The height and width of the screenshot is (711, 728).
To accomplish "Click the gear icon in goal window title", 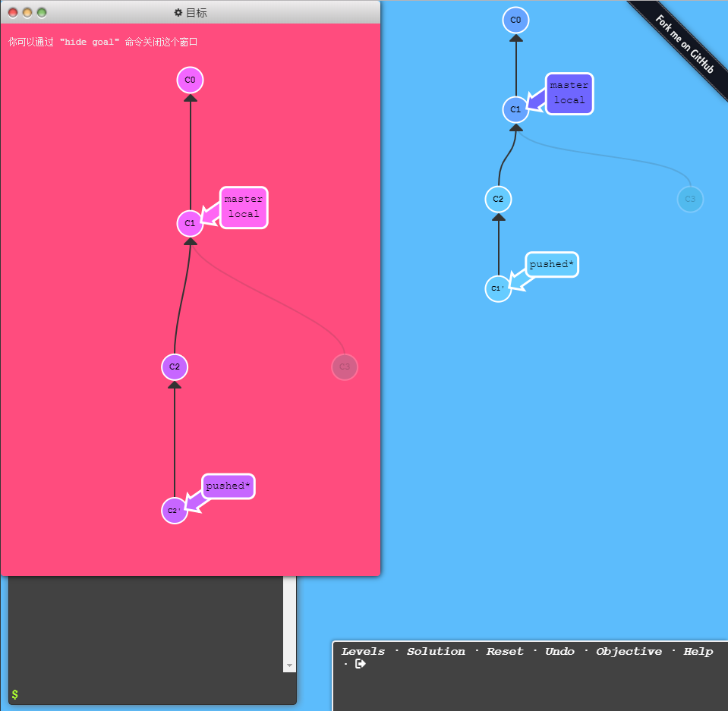I will [178, 13].
